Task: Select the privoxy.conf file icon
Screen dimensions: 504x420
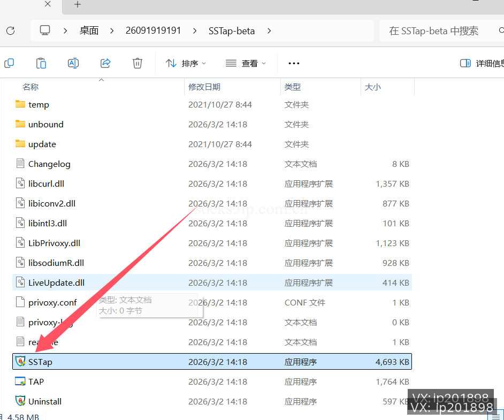Action: pyautogui.click(x=20, y=302)
